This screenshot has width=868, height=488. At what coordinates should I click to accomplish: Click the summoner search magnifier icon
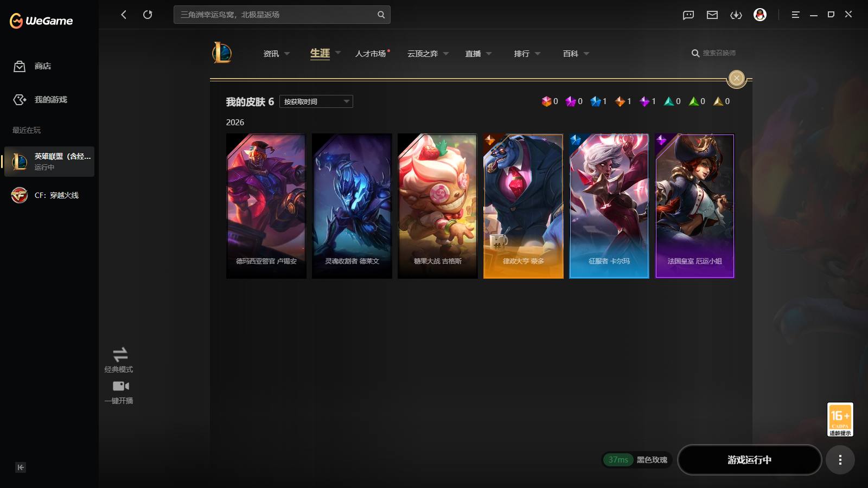(695, 53)
